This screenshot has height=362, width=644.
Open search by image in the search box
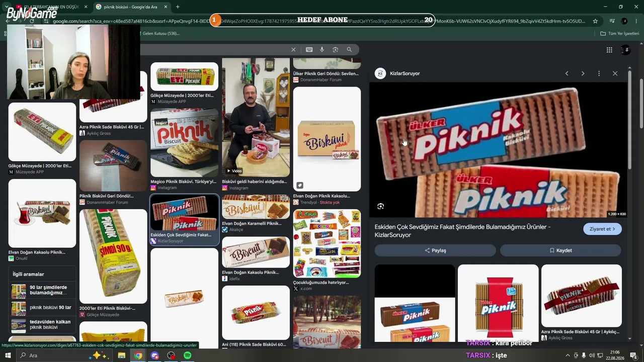[x=335, y=50]
